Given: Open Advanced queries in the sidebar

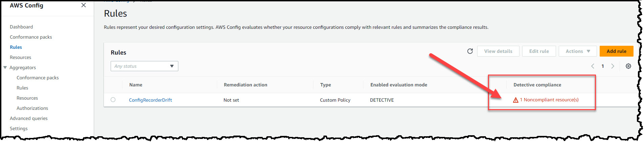Looking at the screenshot, I should tap(28, 118).
